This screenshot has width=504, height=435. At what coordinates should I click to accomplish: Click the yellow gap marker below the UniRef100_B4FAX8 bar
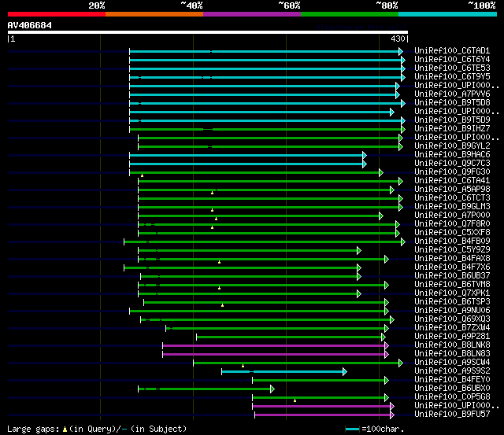[x=219, y=262]
